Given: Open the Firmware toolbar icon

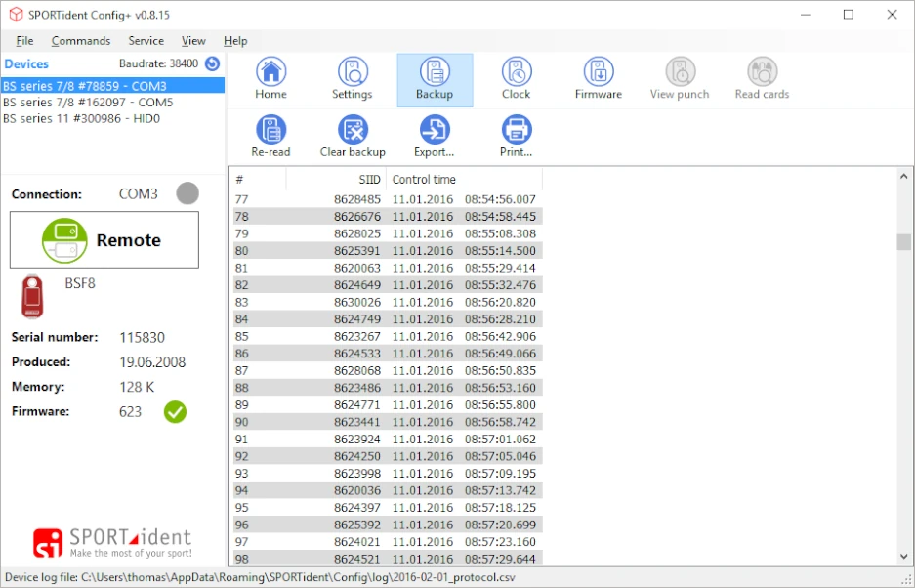Looking at the screenshot, I should (599, 79).
